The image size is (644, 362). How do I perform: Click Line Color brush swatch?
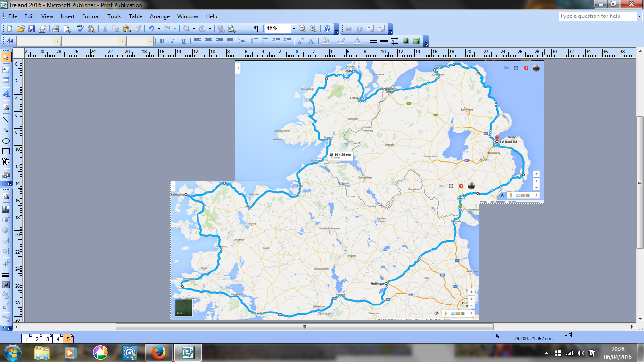(341, 41)
